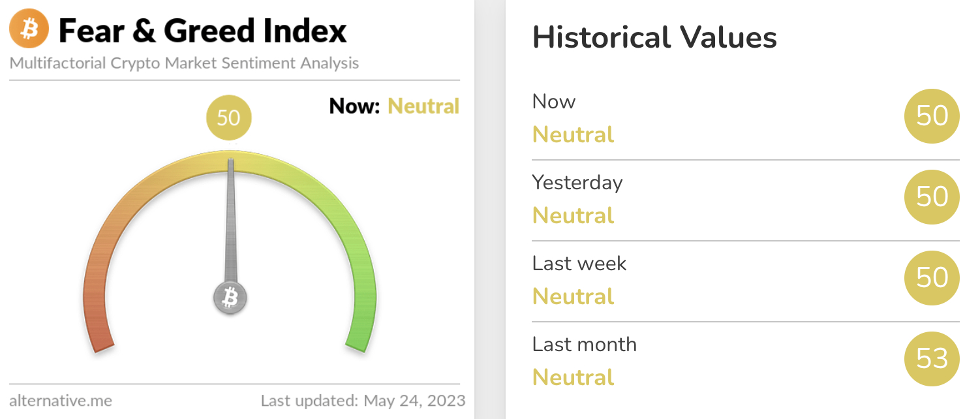Screen dimensions: 980x419
Task: Click the silver Bitcoin coin at needle base
Action: coord(230,298)
